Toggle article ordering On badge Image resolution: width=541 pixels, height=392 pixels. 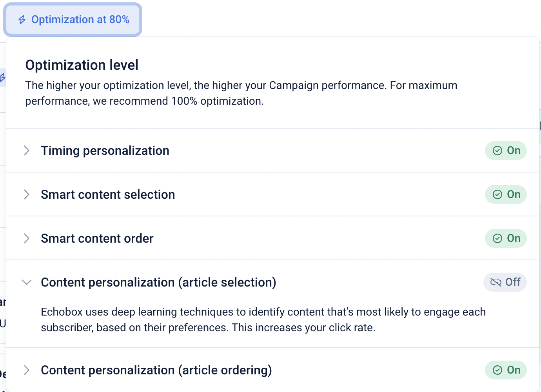coord(506,370)
